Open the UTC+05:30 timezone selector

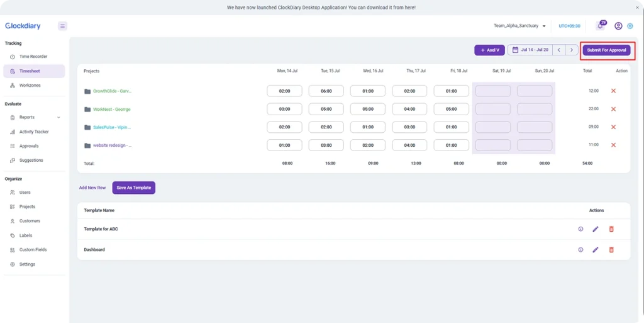click(x=569, y=26)
